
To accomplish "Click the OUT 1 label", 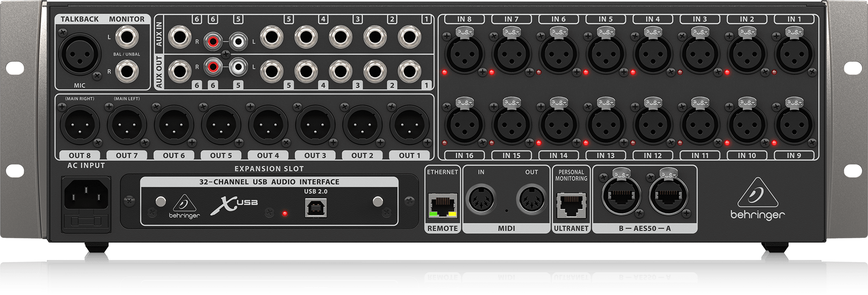I will pos(409,155).
